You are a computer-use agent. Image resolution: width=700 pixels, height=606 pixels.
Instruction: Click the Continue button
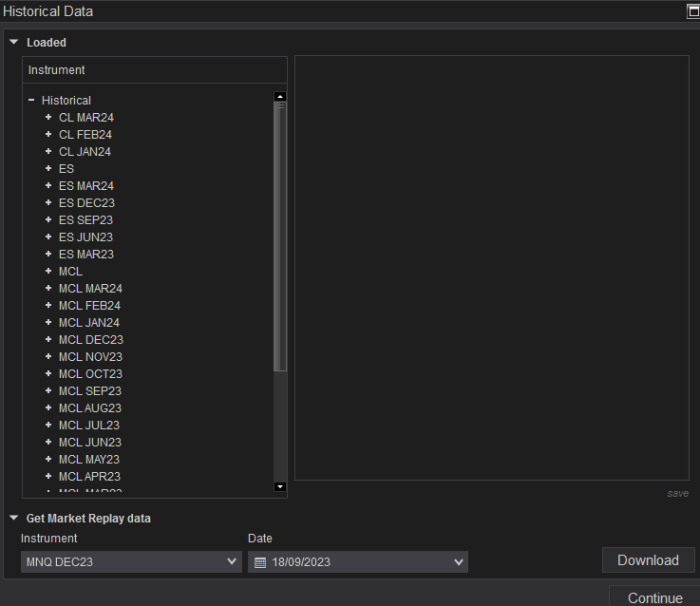[655, 597]
